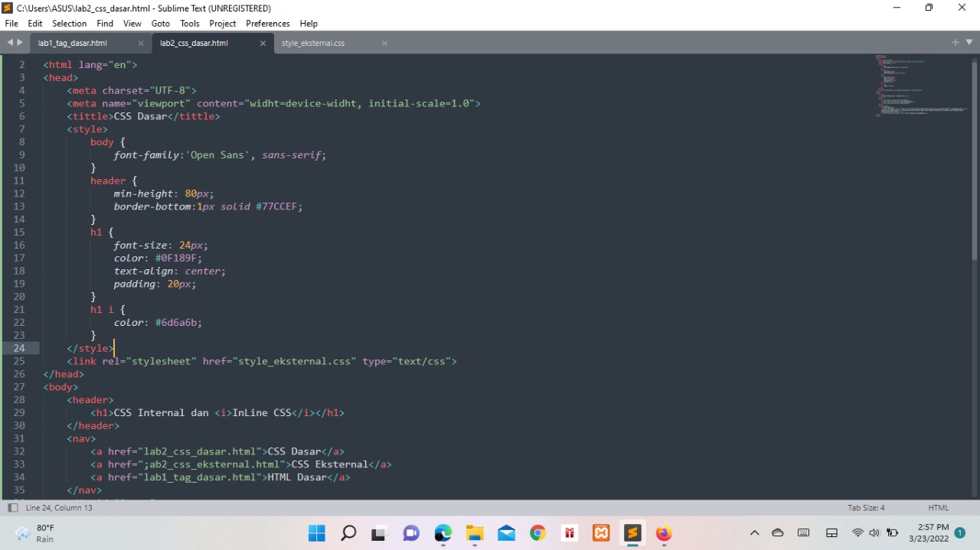Image resolution: width=980 pixels, height=550 pixels.
Task: Open the Windows Start menu
Action: tap(316, 533)
